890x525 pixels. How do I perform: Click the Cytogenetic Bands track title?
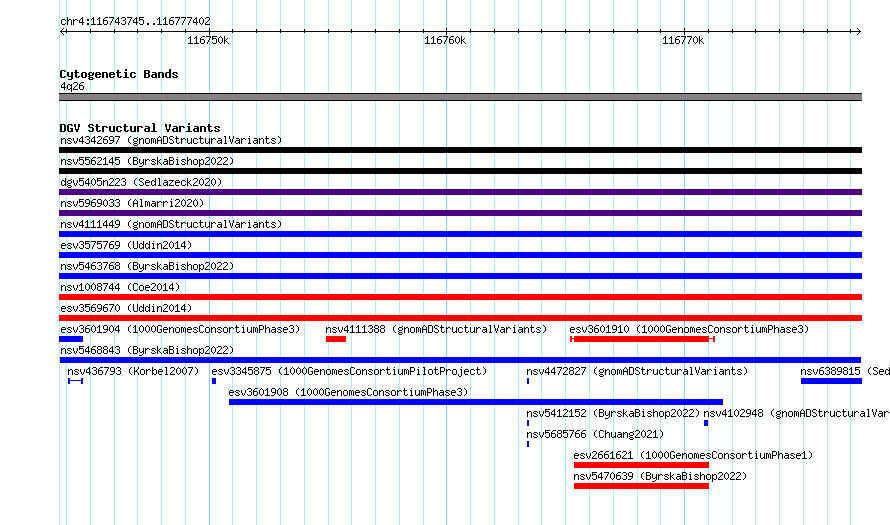tap(119, 74)
